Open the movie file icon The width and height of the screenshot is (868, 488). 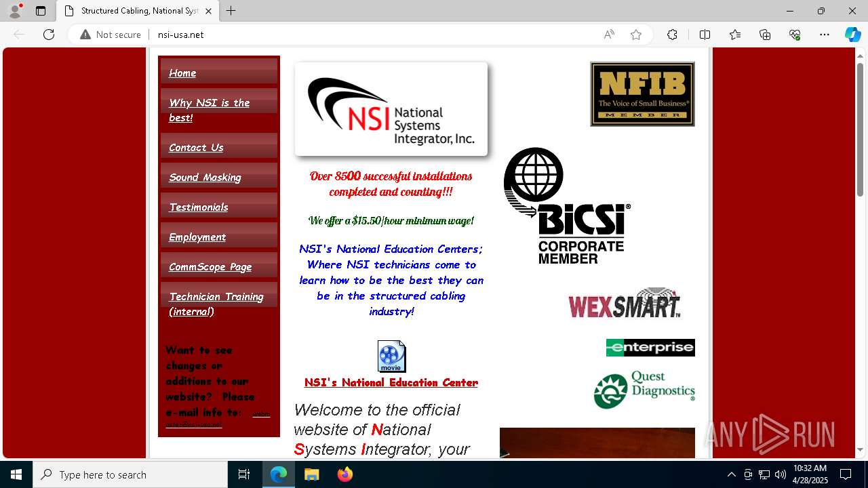(391, 357)
